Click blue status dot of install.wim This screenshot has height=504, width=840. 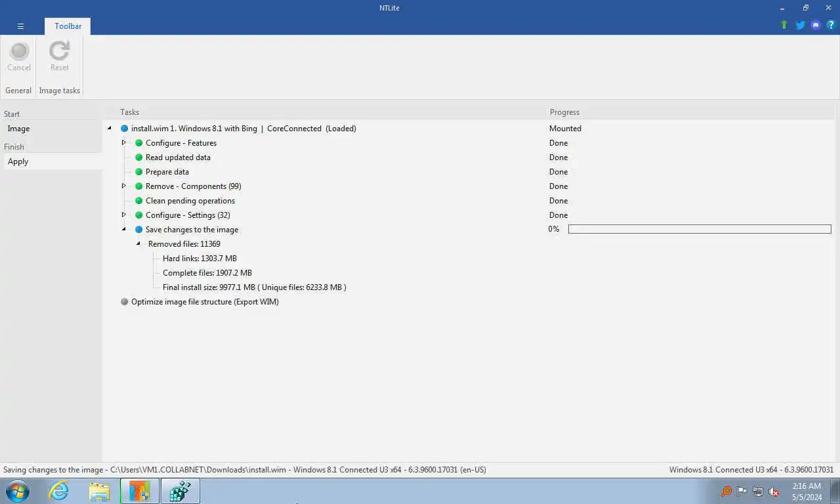(x=125, y=129)
